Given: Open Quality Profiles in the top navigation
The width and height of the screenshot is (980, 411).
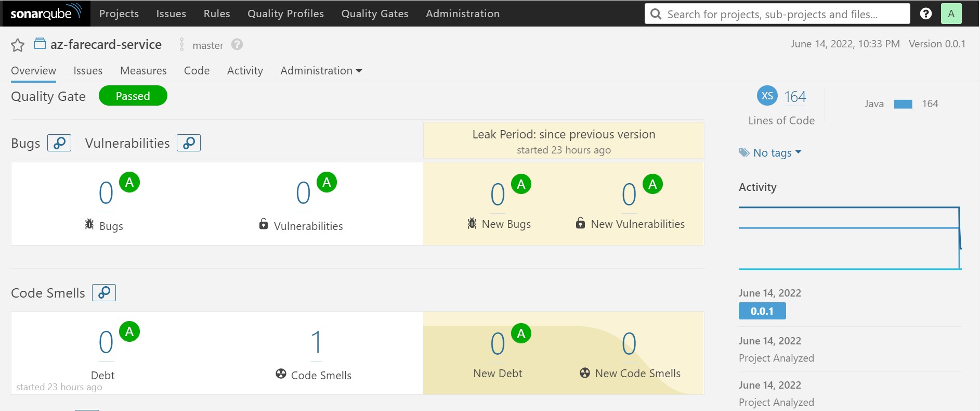Looking at the screenshot, I should 285,14.
